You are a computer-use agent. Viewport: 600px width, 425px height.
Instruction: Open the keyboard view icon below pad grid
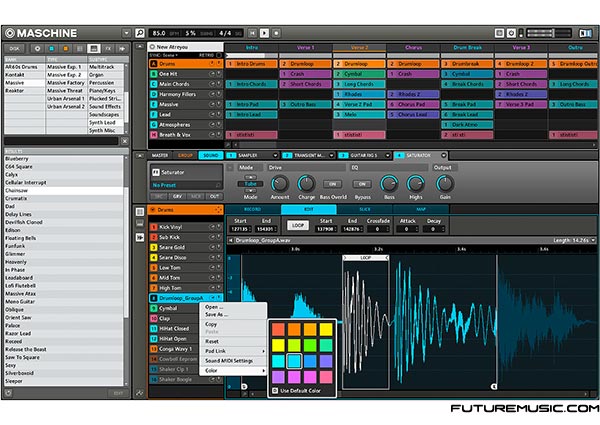140,224
